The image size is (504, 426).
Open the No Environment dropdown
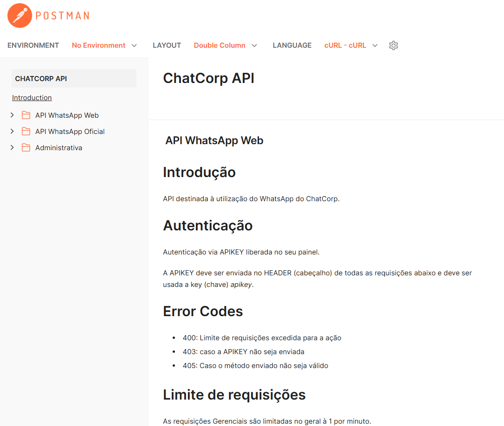click(104, 45)
